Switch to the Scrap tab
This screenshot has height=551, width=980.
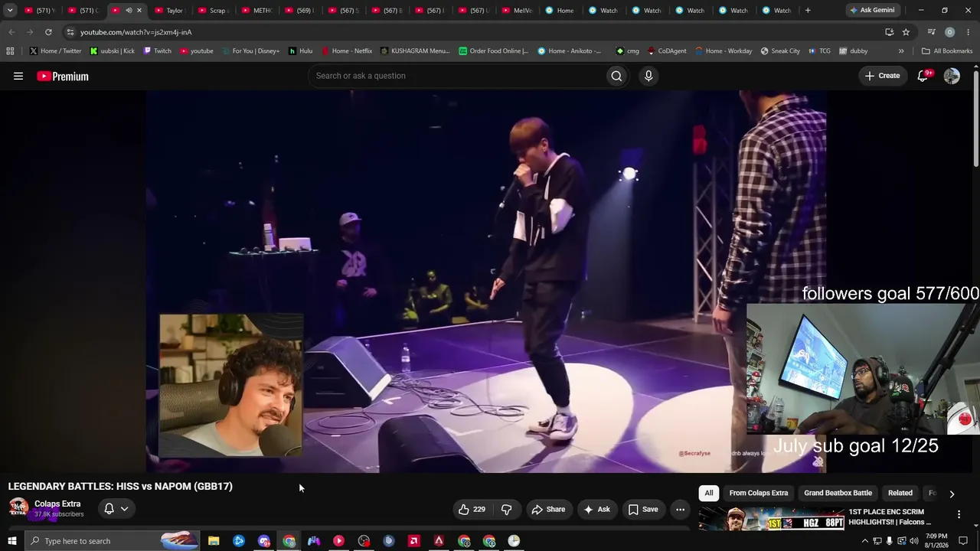(213, 10)
